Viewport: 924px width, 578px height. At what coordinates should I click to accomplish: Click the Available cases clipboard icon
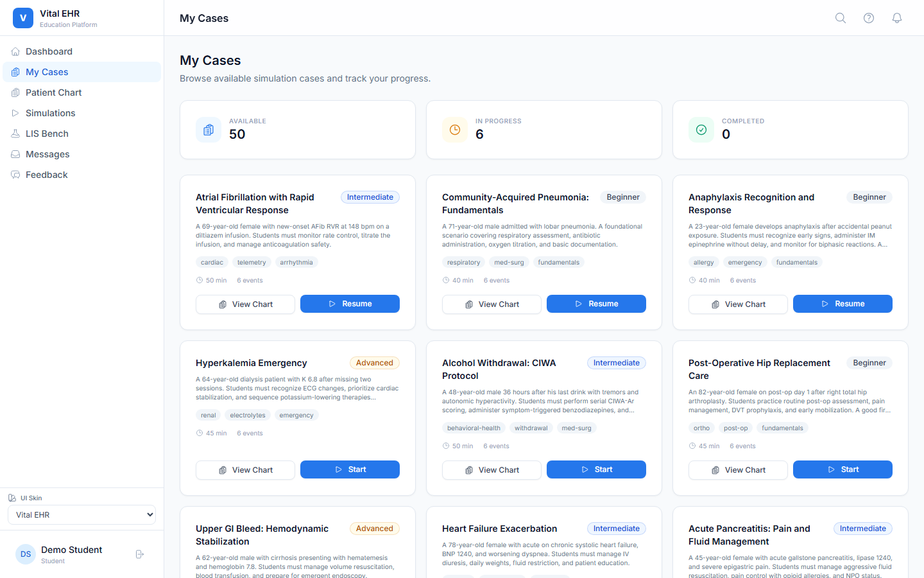point(209,130)
